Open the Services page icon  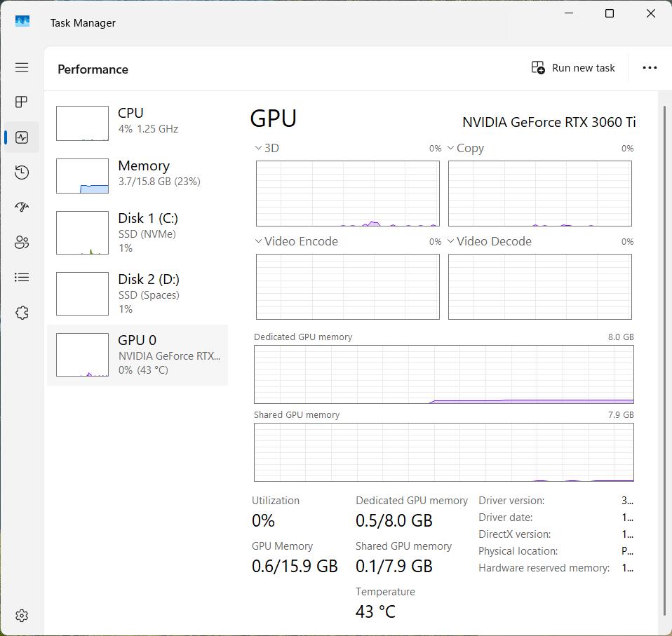pyautogui.click(x=22, y=313)
